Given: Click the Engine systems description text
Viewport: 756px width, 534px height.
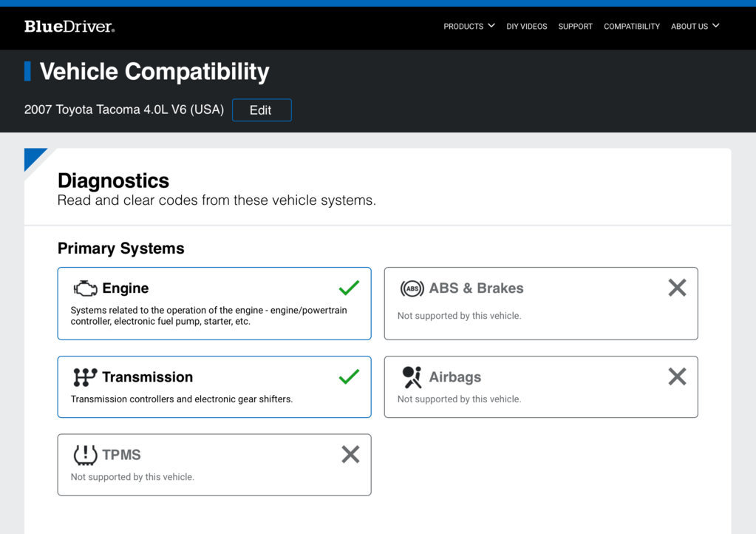Looking at the screenshot, I should point(208,316).
